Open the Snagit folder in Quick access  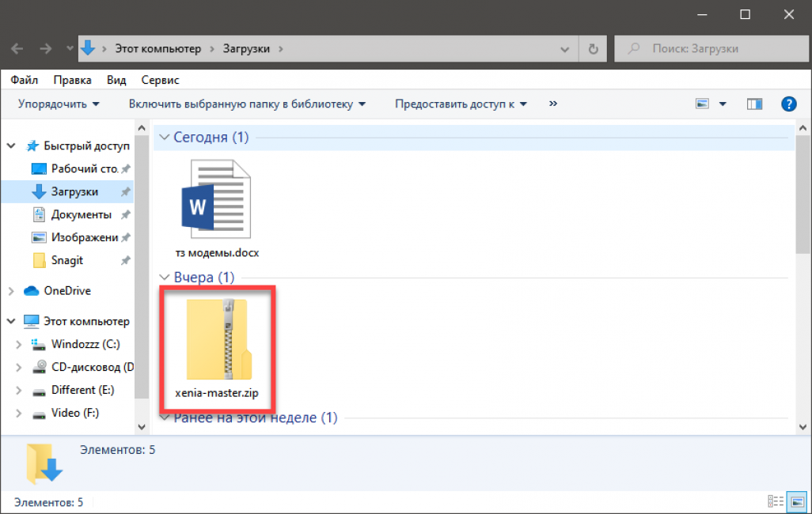click(66, 260)
